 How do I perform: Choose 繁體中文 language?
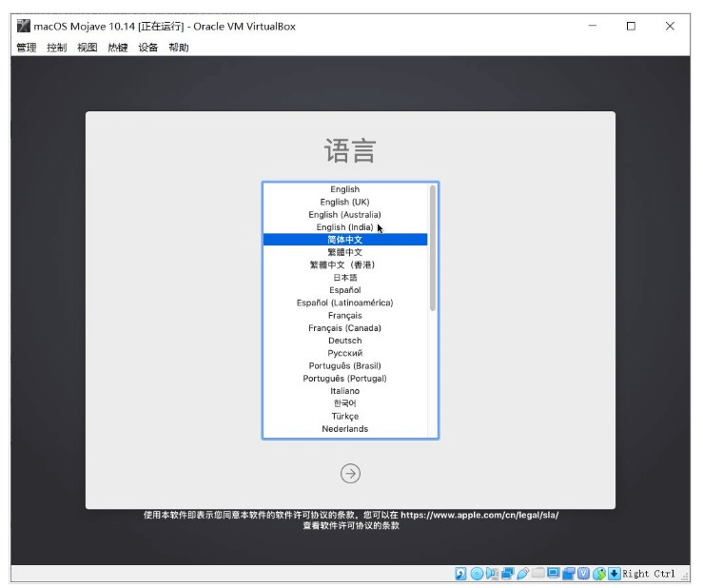pyautogui.click(x=344, y=252)
